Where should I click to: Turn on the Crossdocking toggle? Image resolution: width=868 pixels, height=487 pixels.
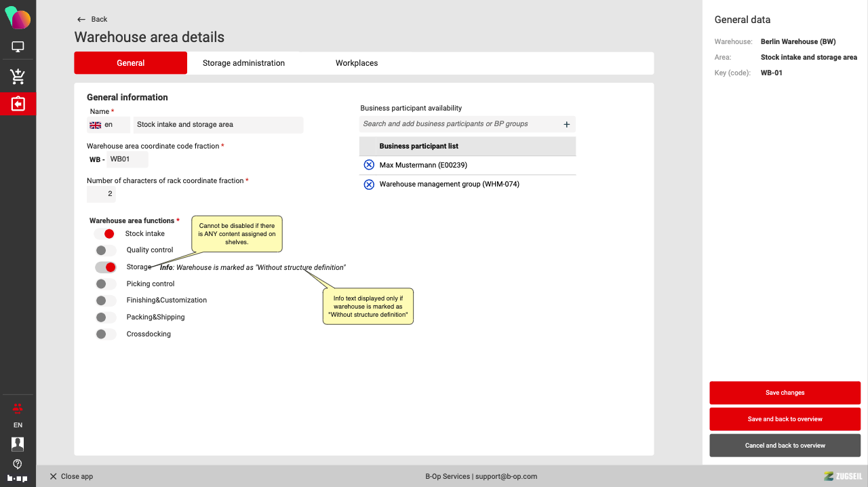click(105, 334)
